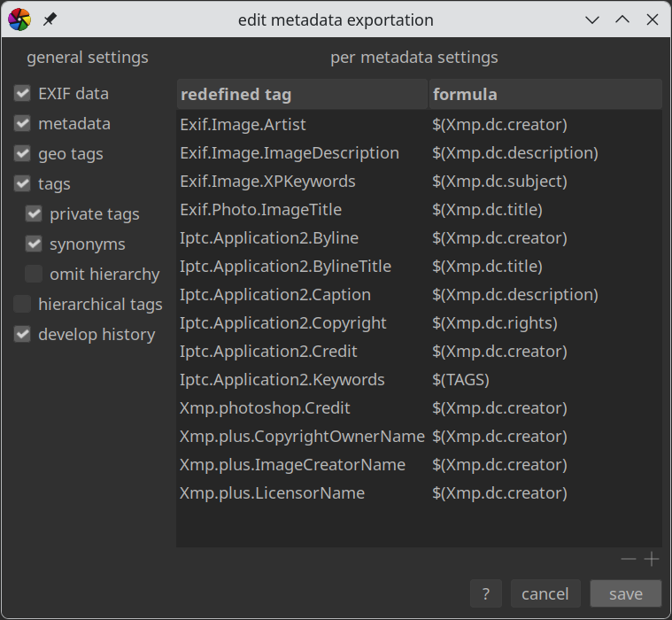
Task: Uncheck develop history checkbox
Action: [22, 334]
